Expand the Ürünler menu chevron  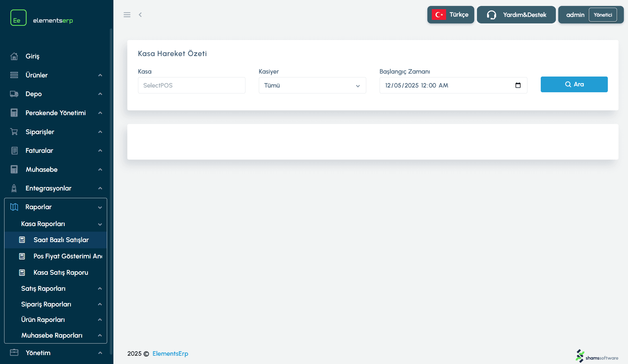[x=100, y=75]
